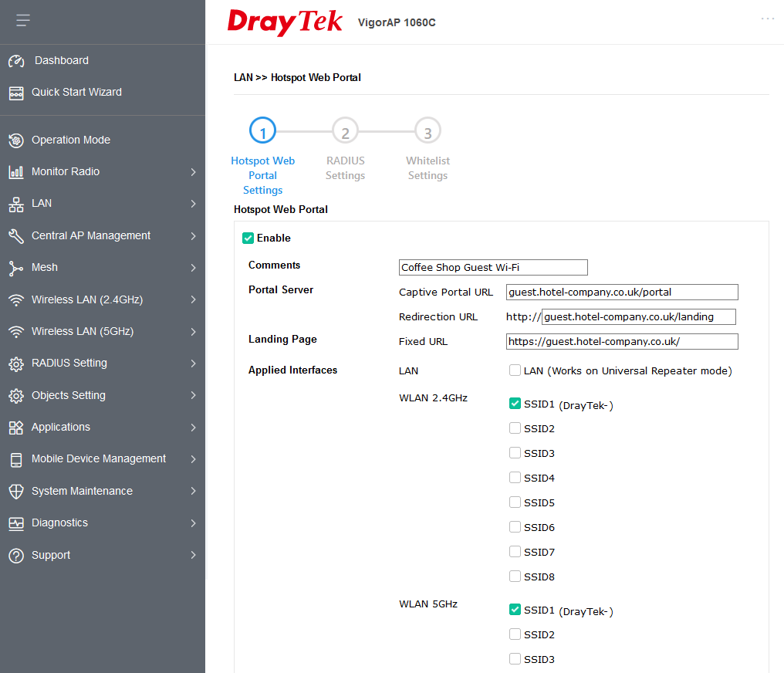Expand RADIUS Setting chevron
784x673 pixels.
point(193,364)
